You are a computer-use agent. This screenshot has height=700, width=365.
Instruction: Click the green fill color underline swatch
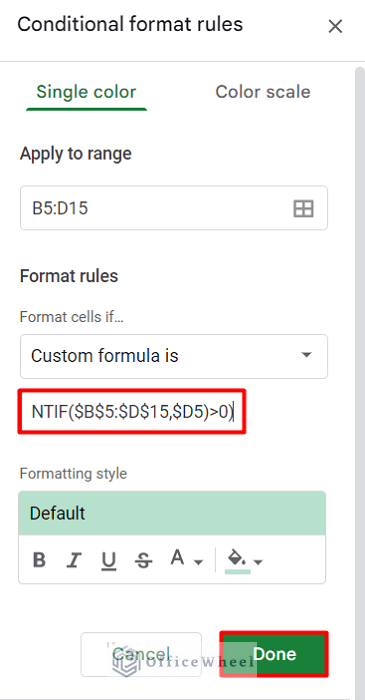(x=237, y=572)
